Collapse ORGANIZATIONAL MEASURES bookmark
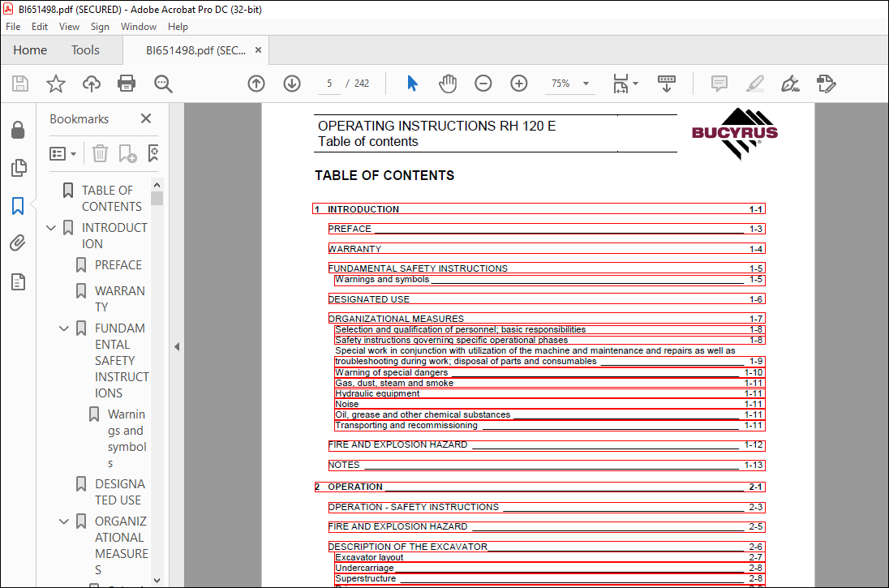This screenshot has width=889, height=588. coord(64,521)
